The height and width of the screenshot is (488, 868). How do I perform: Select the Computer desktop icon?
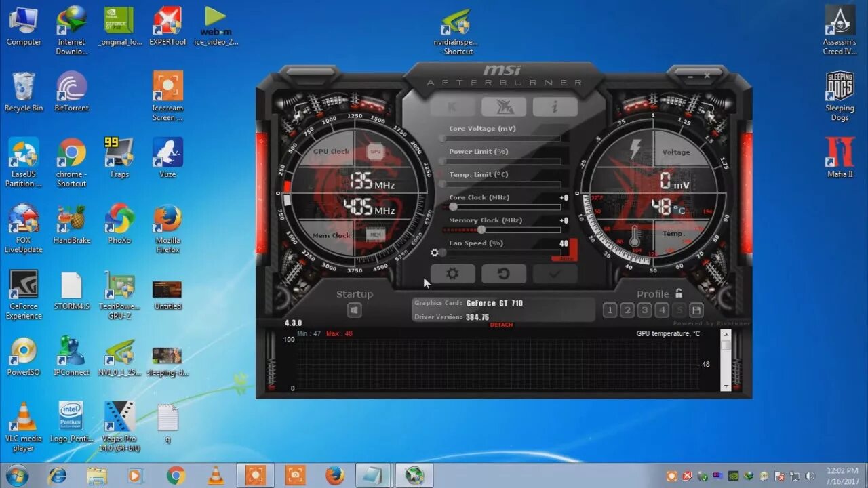[24, 26]
